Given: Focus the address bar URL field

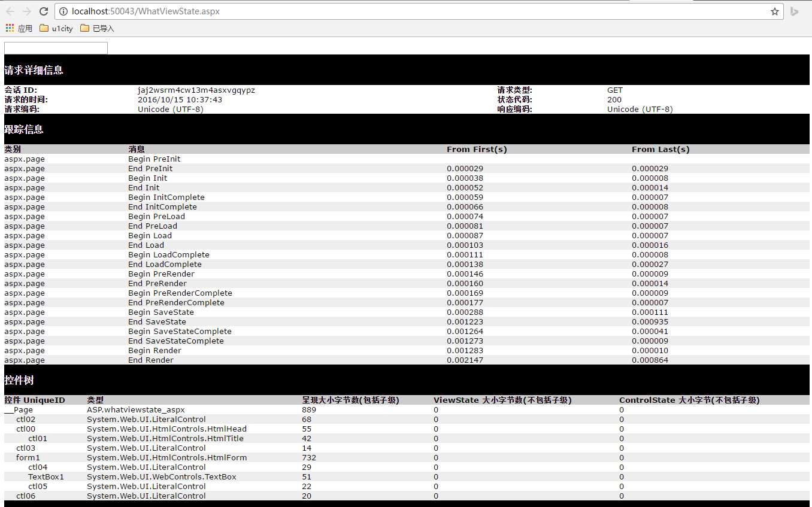Looking at the screenshot, I should (x=419, y=11).
